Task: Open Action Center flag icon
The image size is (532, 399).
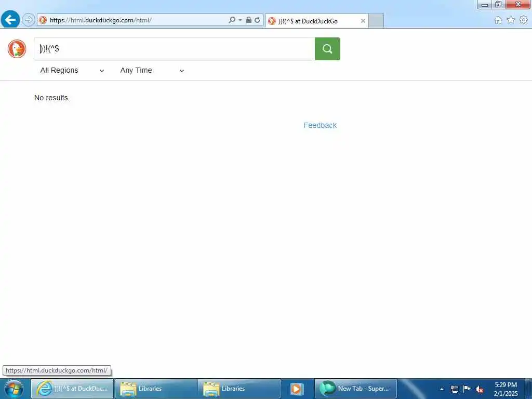Action: coord(467,389)
